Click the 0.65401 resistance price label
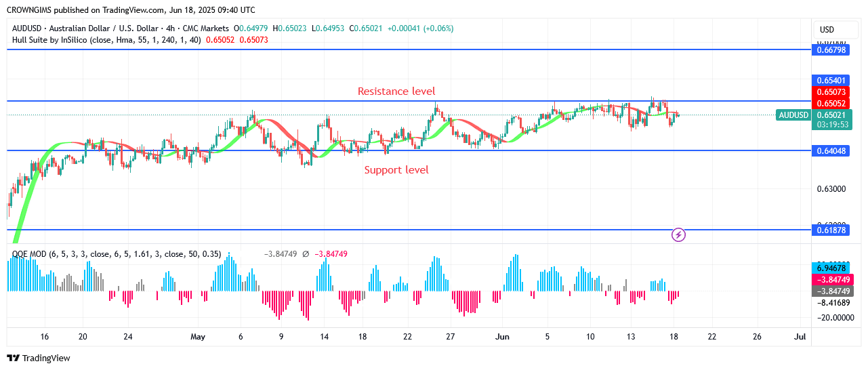This screenshot has height=370, width=868. pos(831,81)
